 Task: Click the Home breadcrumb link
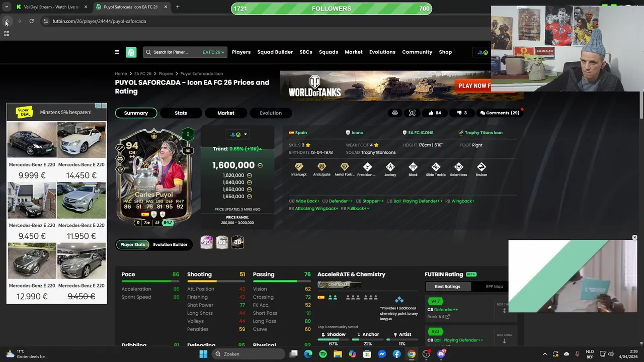121,73
